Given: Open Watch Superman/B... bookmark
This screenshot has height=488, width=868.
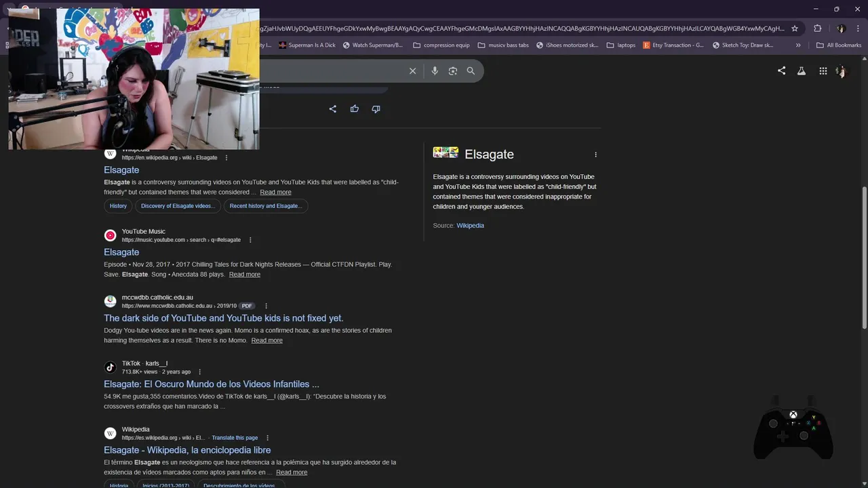Looking at the screenshot, I should pos(372,45).
